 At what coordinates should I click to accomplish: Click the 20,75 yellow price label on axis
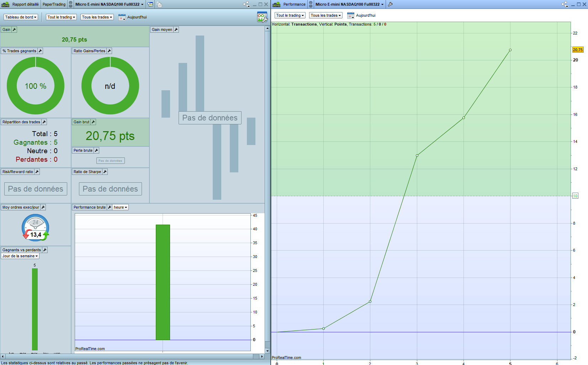(578, 50)
